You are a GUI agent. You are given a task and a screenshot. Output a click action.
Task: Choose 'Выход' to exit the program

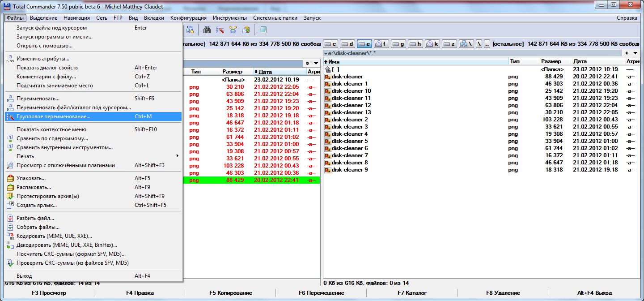pyautogui.click(x=93, y=276)
